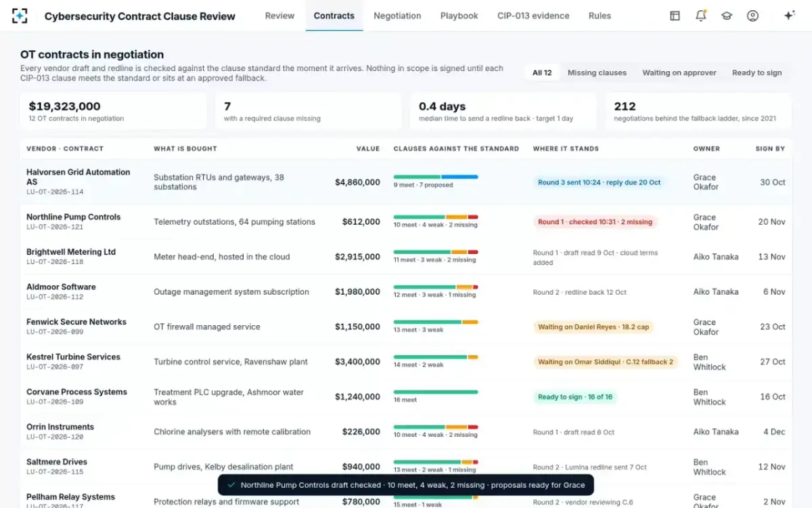
Task: Click the $19,323,000 summary card
Action: [114, 111]
